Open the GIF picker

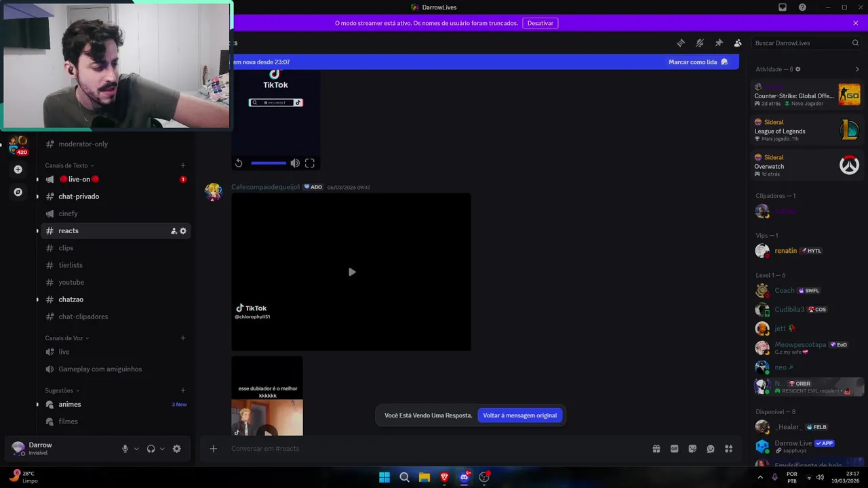pyautogui.click(x=675, y=449)
